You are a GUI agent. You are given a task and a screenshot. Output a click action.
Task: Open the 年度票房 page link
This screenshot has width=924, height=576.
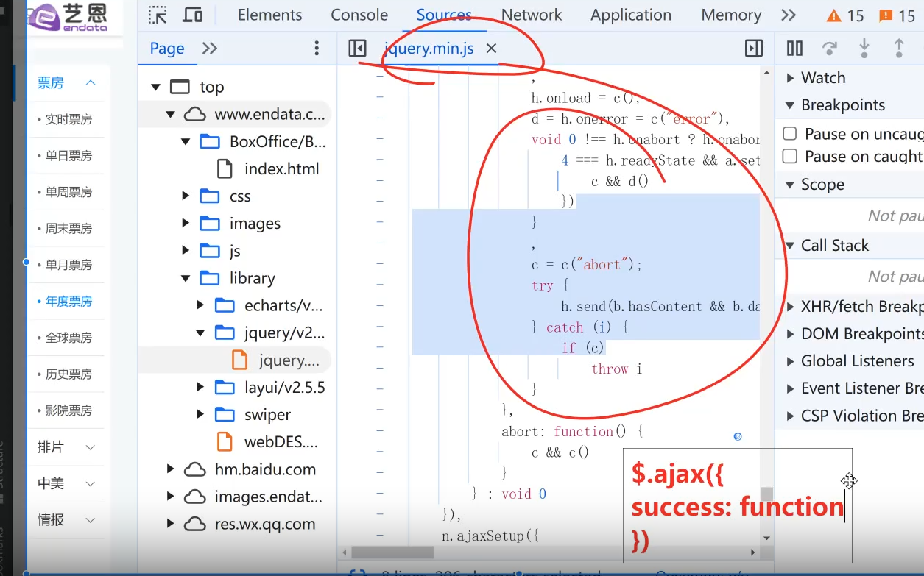click(68, 301)
